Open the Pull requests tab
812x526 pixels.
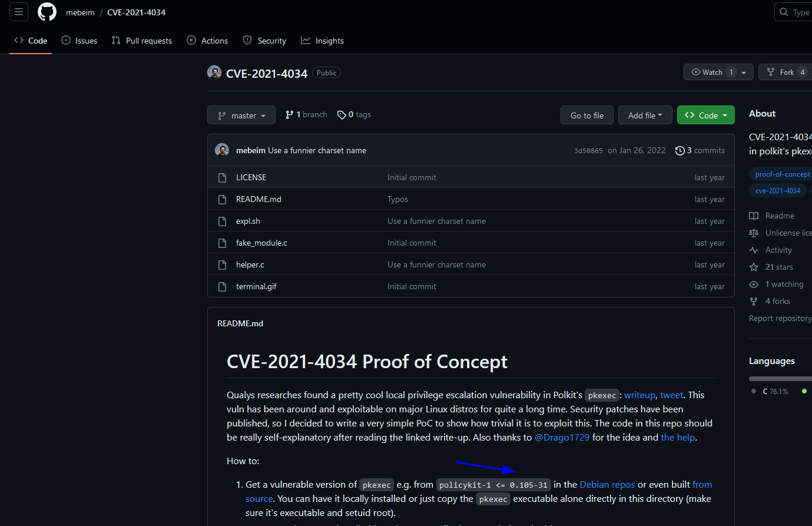pos(142,41)
